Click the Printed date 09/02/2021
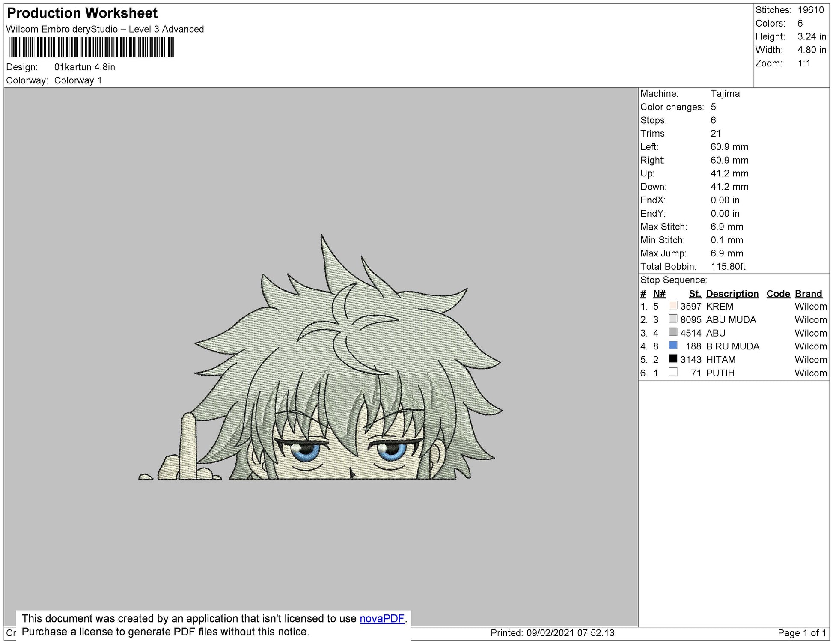The image size is (833, 644). 550,633
